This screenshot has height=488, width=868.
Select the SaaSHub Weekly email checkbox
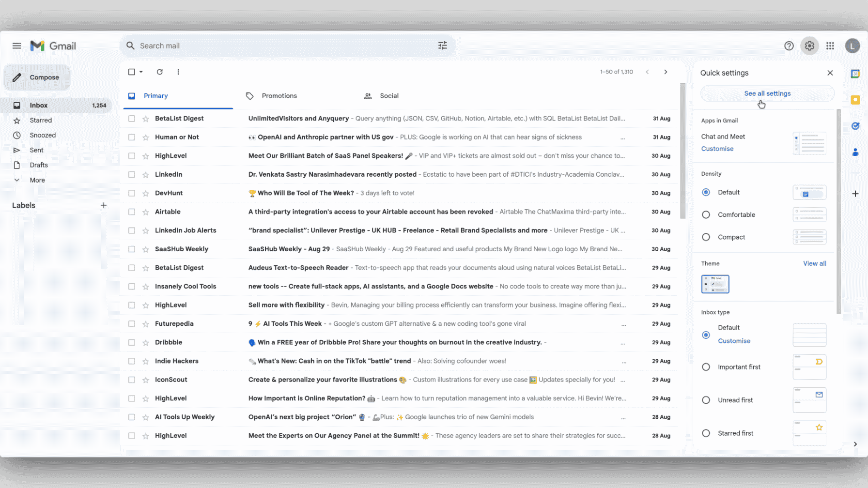pos(132,249)
